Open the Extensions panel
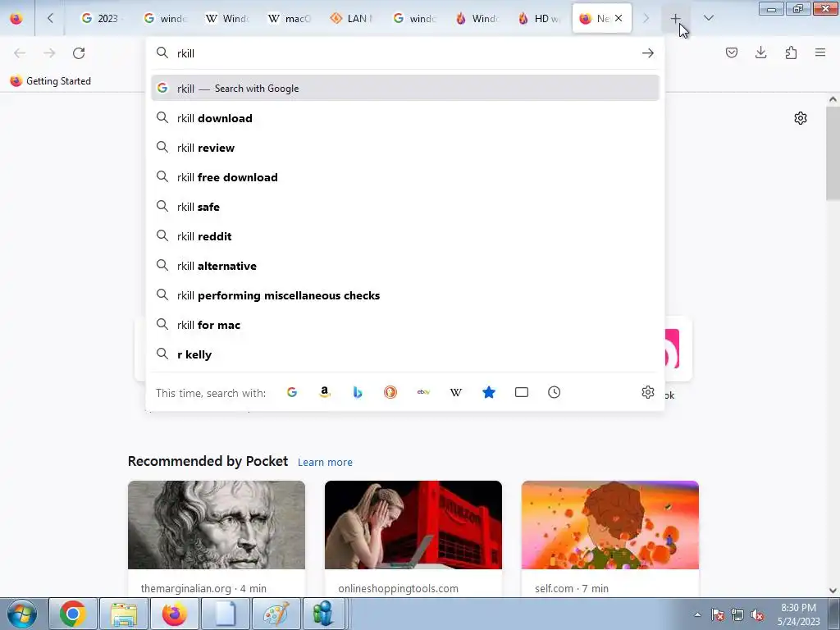This screenshot has height=630, width=840. pos(791,52)
